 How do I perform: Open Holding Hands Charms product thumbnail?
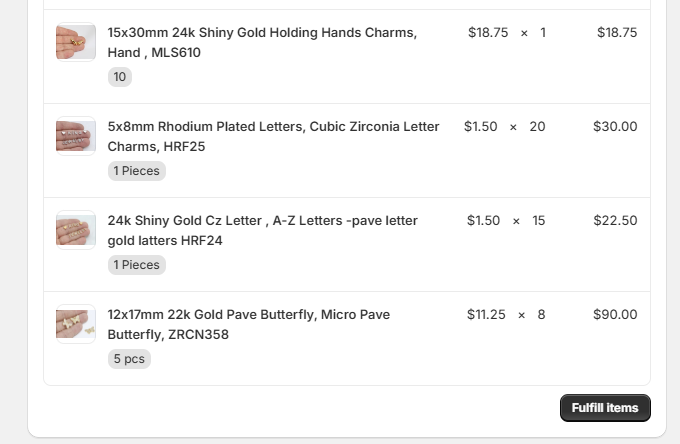point(76,42)
